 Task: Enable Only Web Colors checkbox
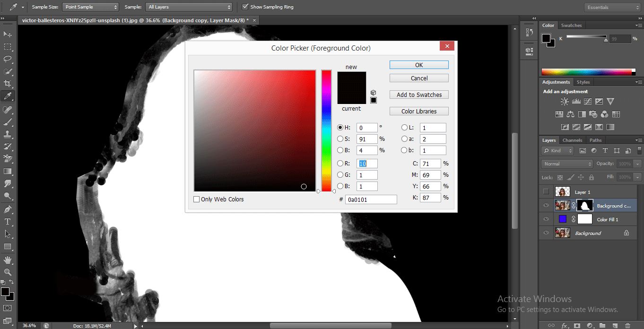pos(197,199)
